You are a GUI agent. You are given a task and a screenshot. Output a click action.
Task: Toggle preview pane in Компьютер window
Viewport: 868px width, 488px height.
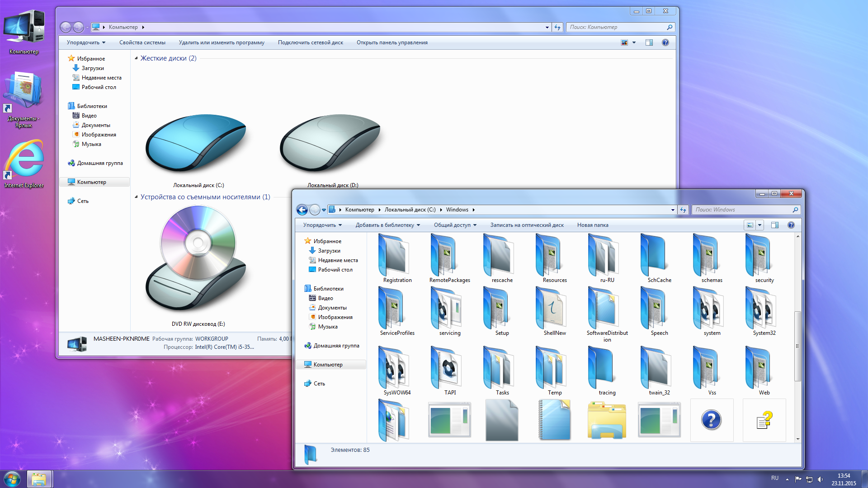click(649, 42)
